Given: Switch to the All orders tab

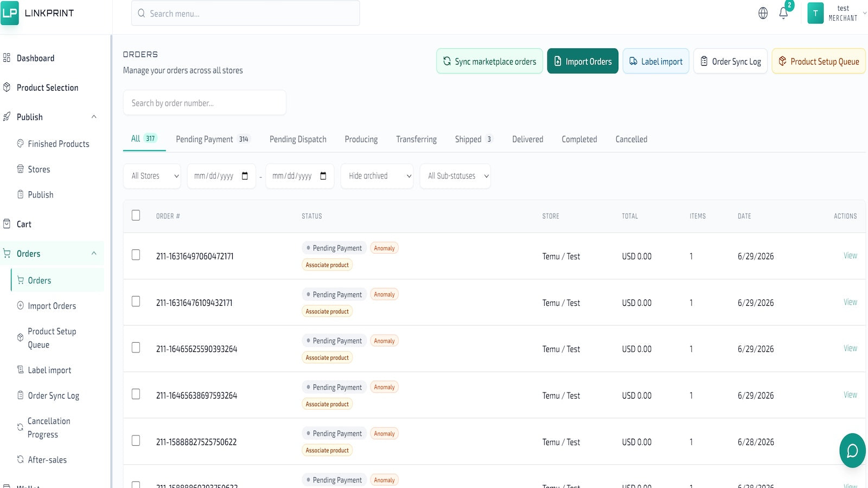Looking at the screenshot, I should coord(144,139).
